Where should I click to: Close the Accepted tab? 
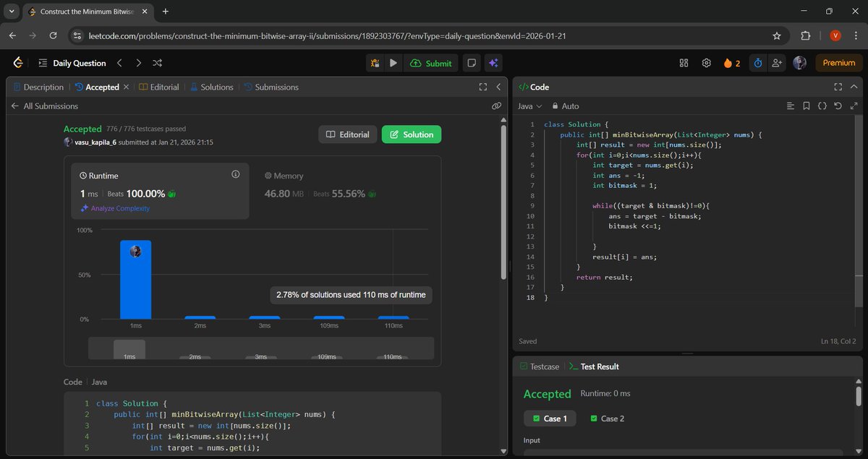coord(126,87)
